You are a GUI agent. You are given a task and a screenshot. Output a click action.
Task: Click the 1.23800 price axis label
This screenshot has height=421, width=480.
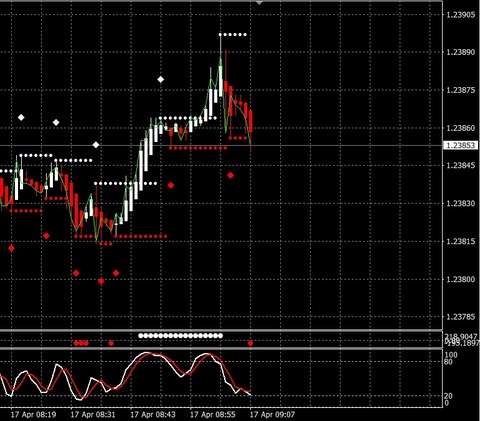(461, 279)
